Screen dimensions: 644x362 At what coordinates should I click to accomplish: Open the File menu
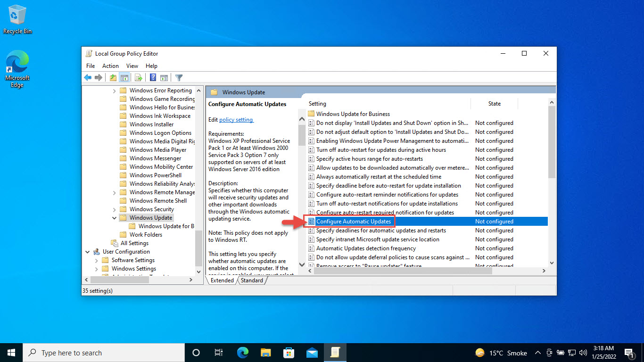coord(91,66)
